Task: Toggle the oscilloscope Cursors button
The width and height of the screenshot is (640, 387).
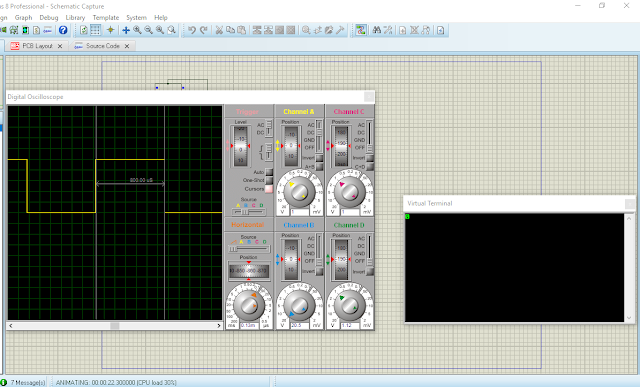Action: point(269,189)
